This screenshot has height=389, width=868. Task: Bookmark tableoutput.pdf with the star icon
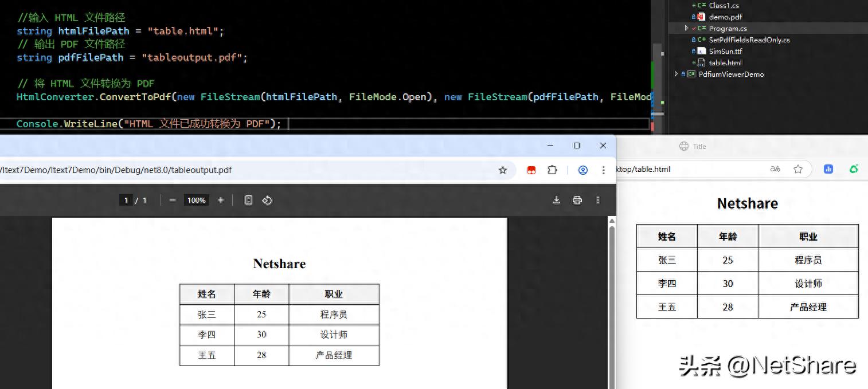[503, 170]
